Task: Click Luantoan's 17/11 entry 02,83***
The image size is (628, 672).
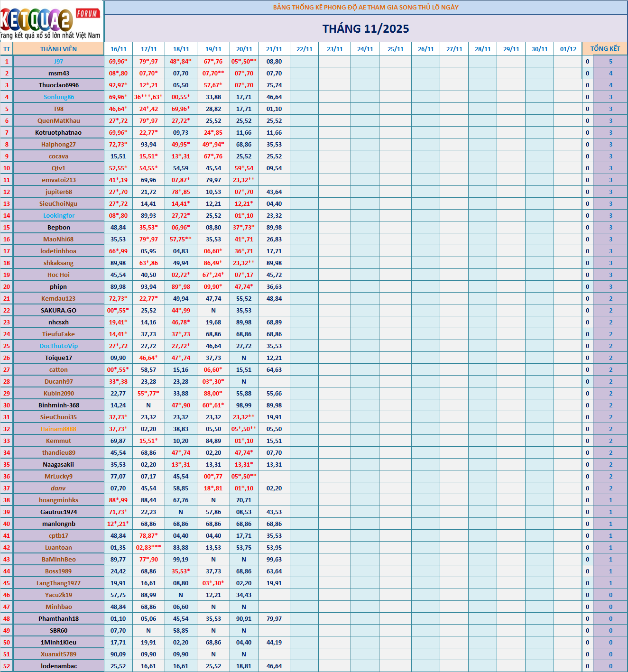Action: [148, 547]
